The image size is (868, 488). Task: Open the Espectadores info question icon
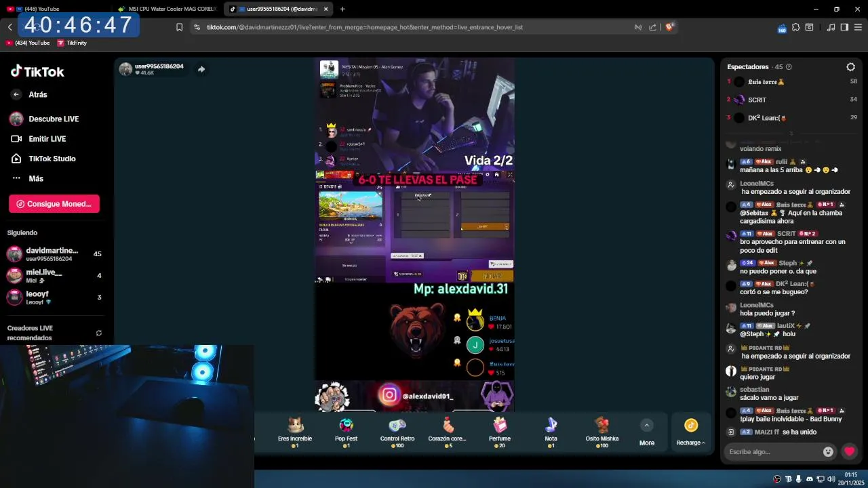point(788,67)
